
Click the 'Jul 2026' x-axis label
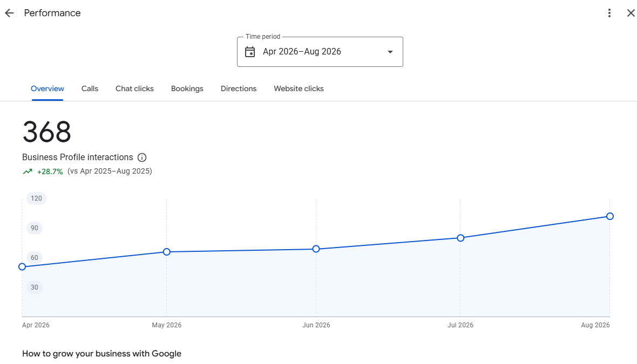tap(460, 325)
